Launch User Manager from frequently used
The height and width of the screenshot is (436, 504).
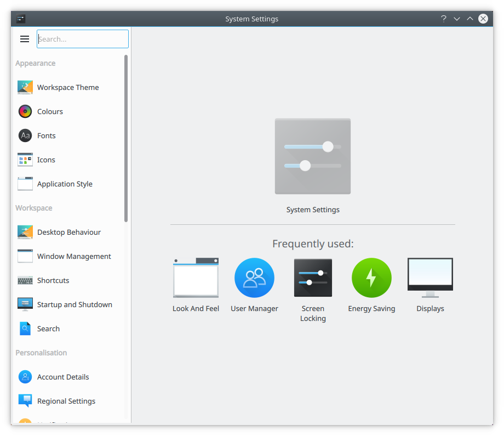tap(254, 278)
